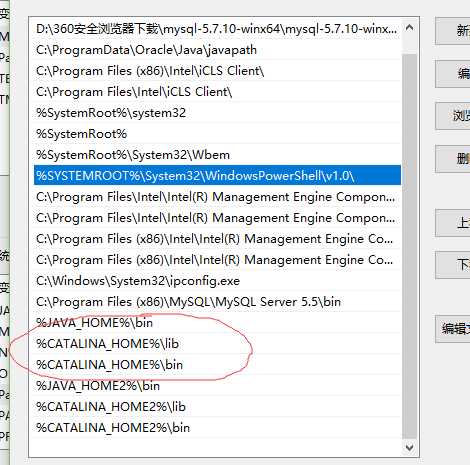Click the Edit text (编辑文本) button
Screen dimensions: 470x465
(453, 329)
